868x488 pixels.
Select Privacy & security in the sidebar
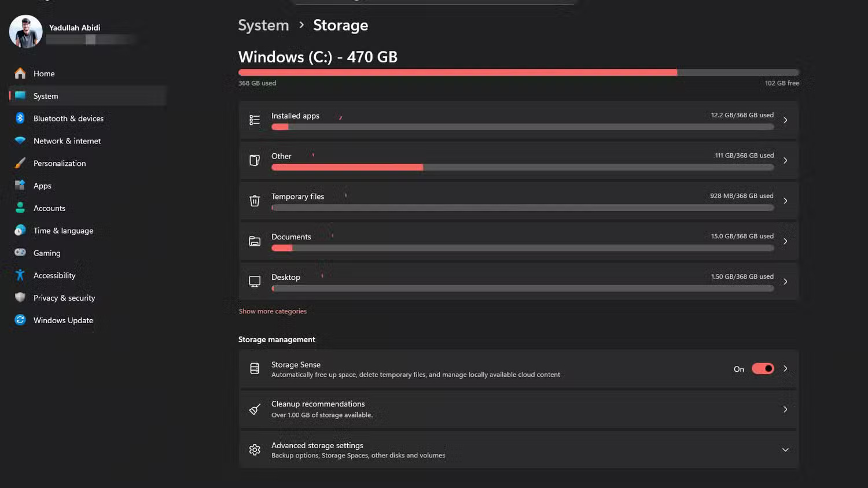(x=64, y=298)
